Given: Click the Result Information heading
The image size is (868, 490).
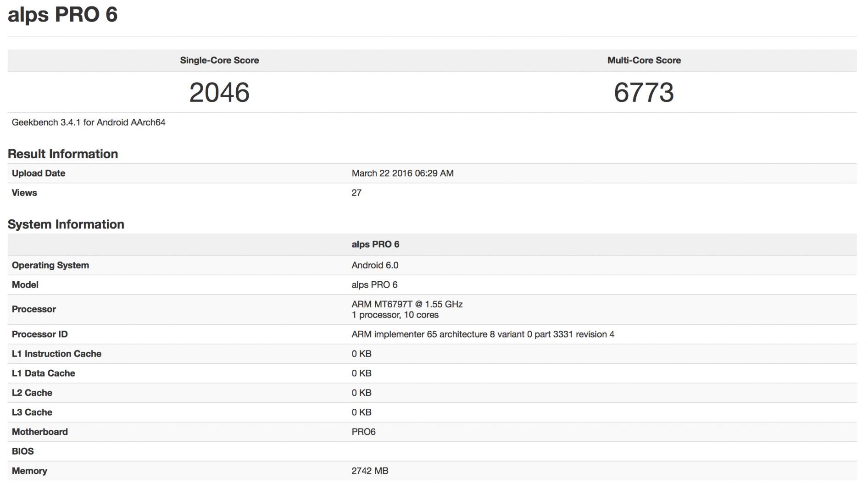Looking at the screenshot, I should pos(63,154).
